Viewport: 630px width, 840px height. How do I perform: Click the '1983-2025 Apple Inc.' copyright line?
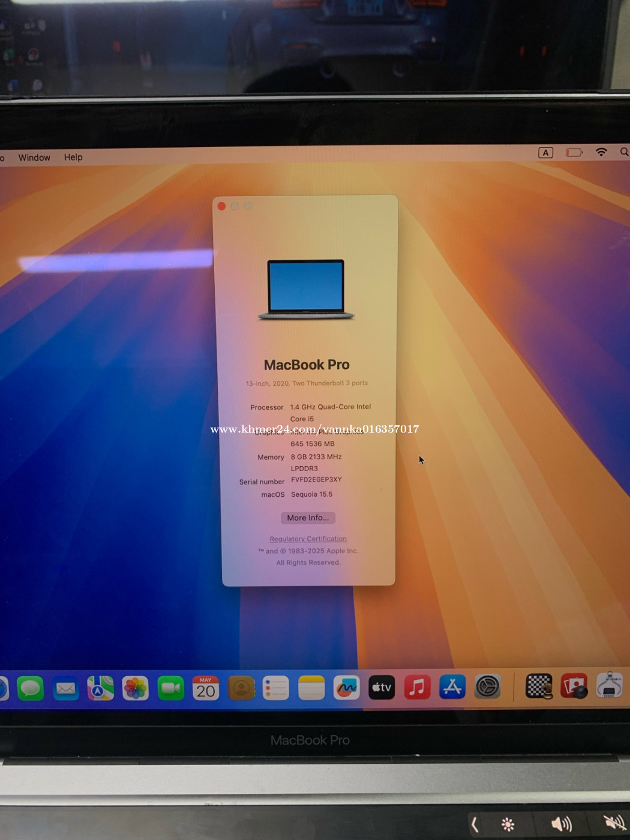coord(308,551)
